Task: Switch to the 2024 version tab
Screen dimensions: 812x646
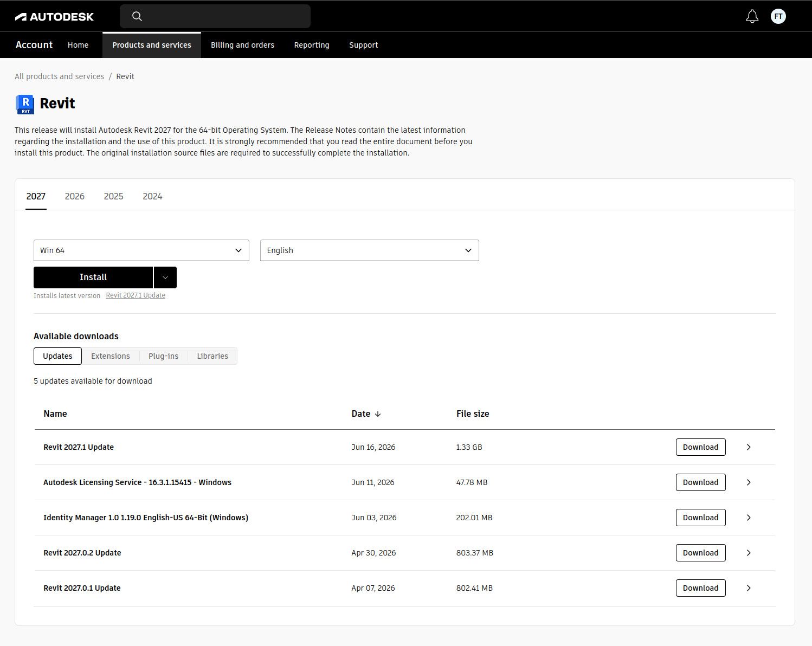Action: [x=152, y=196]
